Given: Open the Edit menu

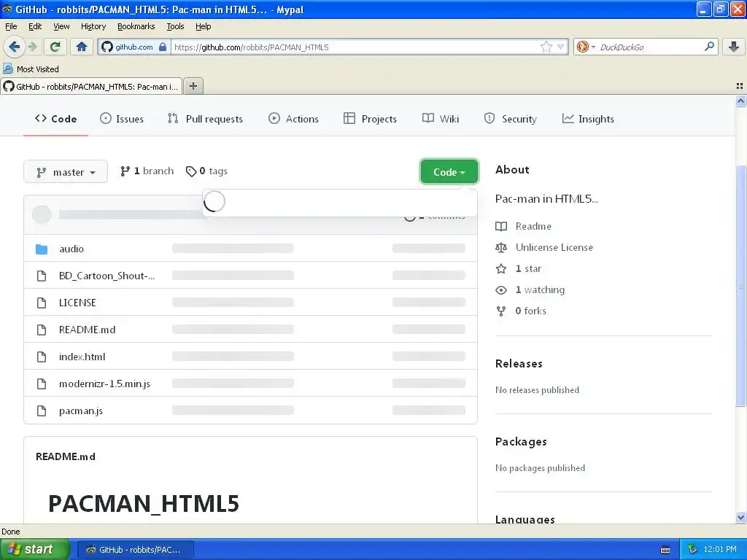Looking at the screenshot, I should pyautogui.click(x=35, y=26).
